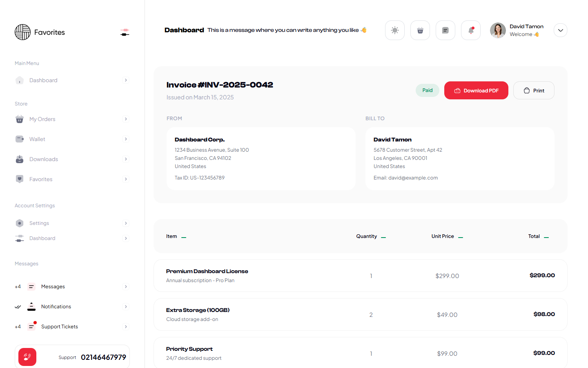Image resolution: width=588 pixels, height=368 pixels.
Task: Select the Downloads icon in the sidebar
Action: click(20, 159)
